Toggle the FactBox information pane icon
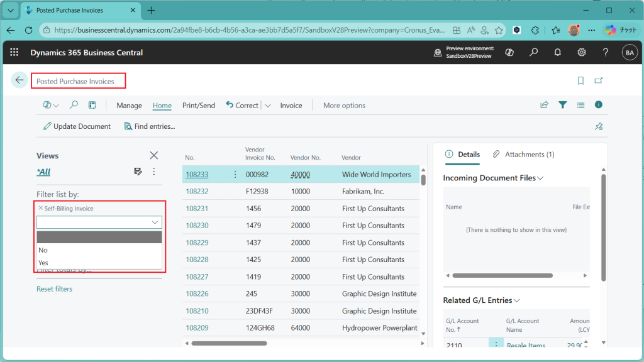Screen dimensions: 644x362 (599, 105)
